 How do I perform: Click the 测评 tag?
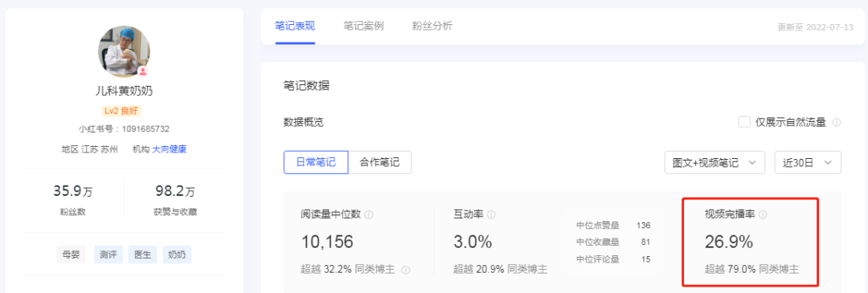[108, 254]
